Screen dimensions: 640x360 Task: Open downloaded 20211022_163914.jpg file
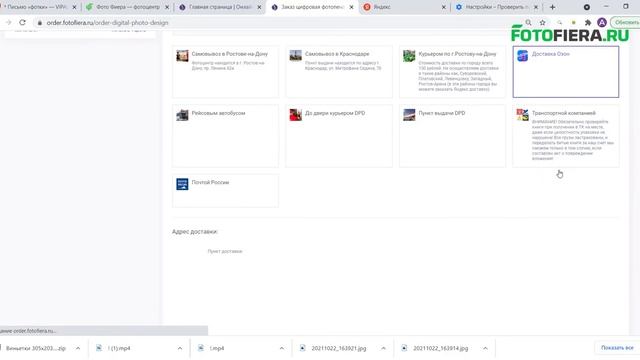pyautogui.click(x=440, y=348)
